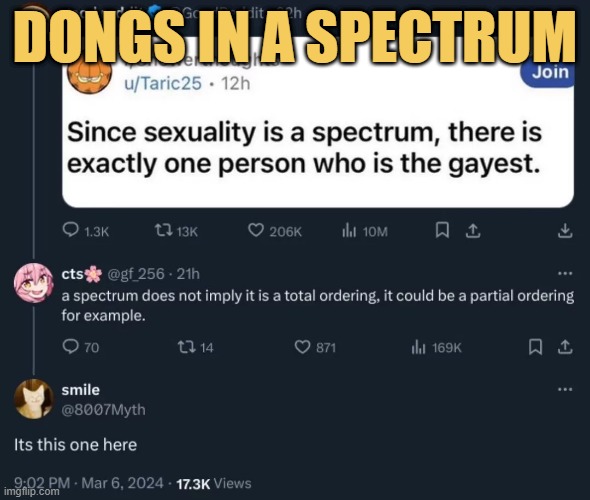View analytics showing 10M views
The image size is (590, 500).
(365, 231)
